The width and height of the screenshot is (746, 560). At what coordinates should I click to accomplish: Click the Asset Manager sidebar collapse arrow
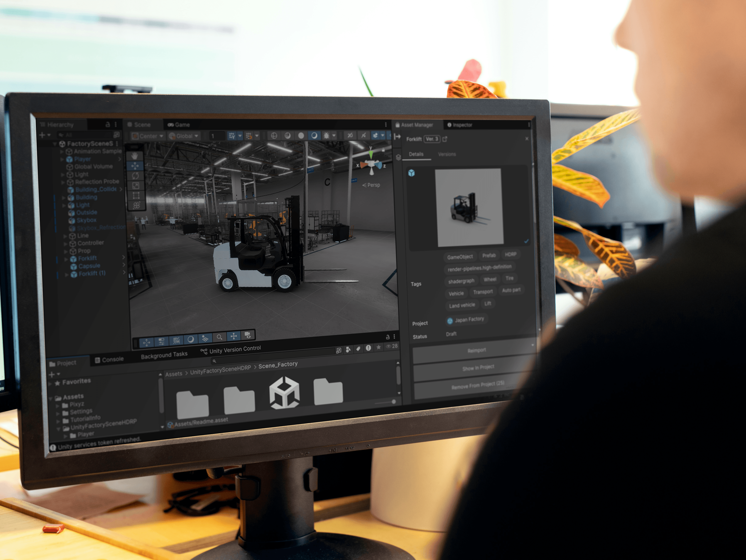point(397,137)
